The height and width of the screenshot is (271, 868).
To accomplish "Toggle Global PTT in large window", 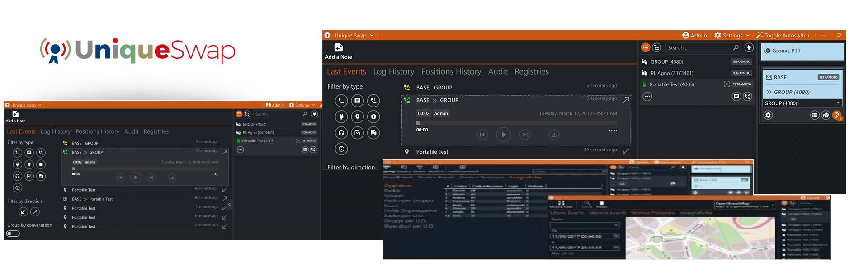I will click(802, 51).
